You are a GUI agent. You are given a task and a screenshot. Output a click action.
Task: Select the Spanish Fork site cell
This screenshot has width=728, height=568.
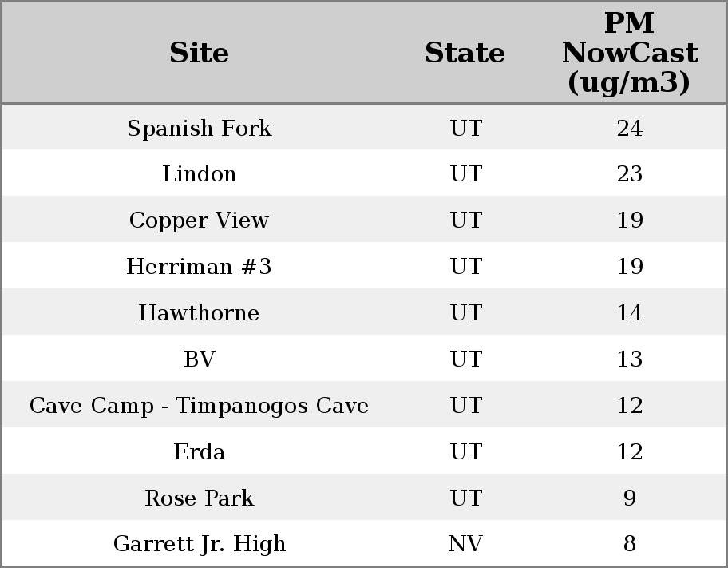pos(199,128)
